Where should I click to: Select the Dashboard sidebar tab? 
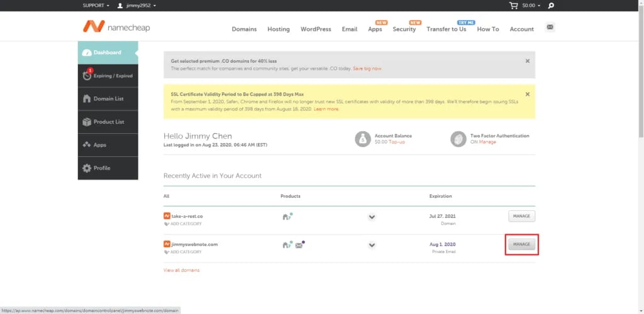[x=108, y=53]
